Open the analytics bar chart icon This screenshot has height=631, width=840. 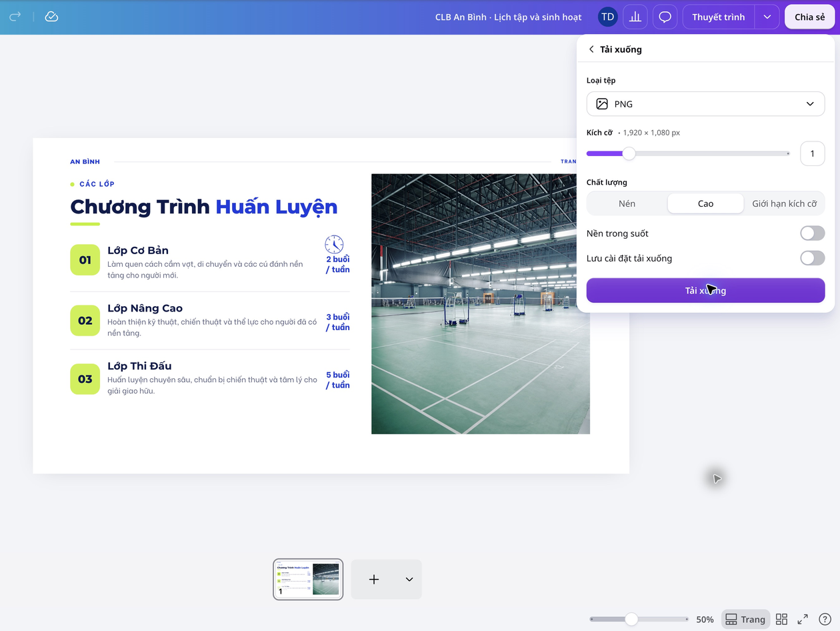(635, 17)
